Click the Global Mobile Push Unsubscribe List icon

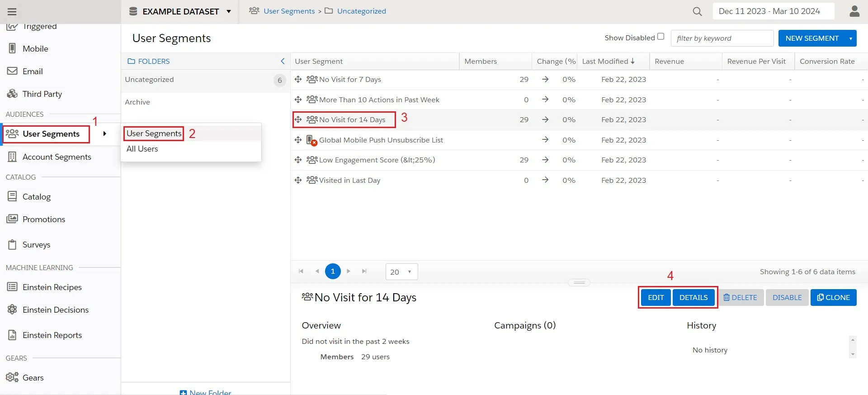(311, 140)
